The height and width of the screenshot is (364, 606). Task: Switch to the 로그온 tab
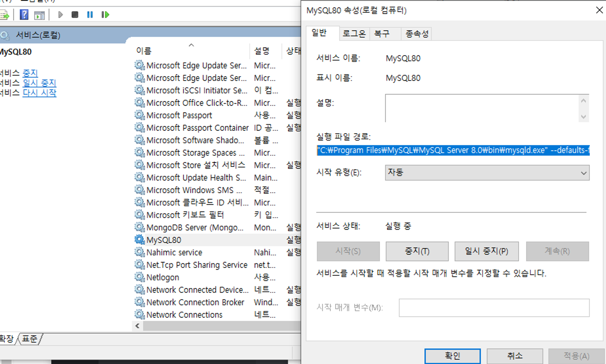[x=354, y=34]
